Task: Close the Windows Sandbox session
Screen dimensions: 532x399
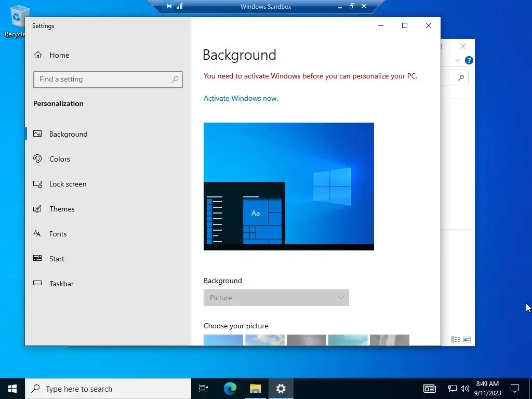Action: 364,6
